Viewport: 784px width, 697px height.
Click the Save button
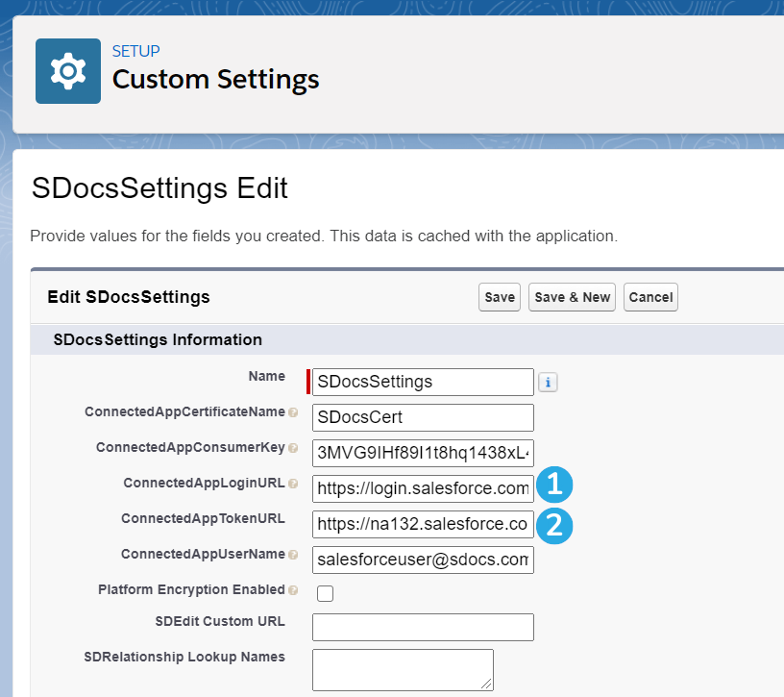(x=500, y=297)
